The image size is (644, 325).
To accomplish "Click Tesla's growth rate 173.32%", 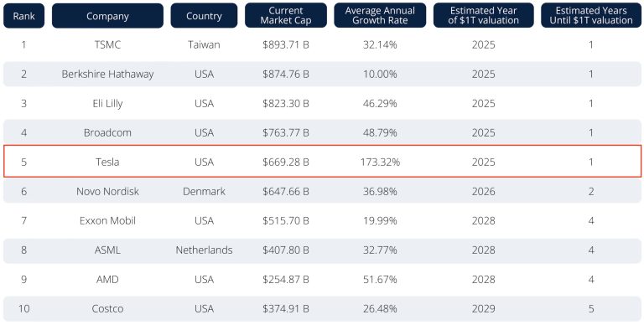I will pyautogui.click(x=380, y=162).
